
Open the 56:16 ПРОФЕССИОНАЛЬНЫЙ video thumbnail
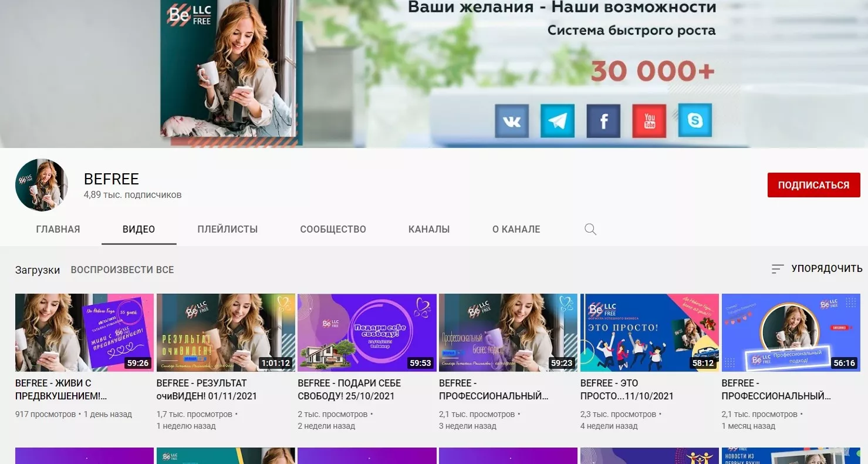[x=791, y=332]
